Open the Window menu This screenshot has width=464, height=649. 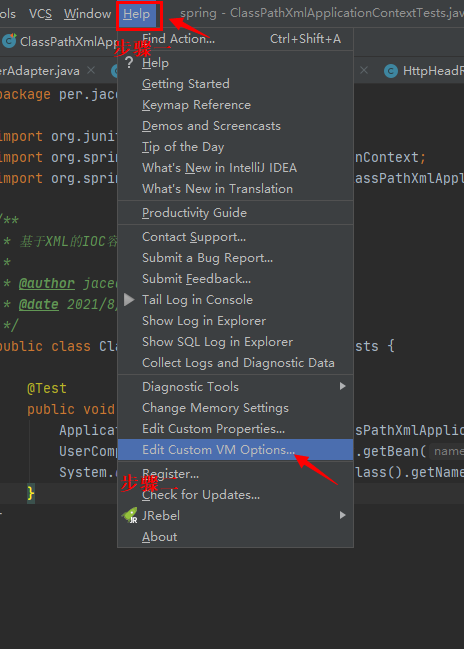point(87,14)
